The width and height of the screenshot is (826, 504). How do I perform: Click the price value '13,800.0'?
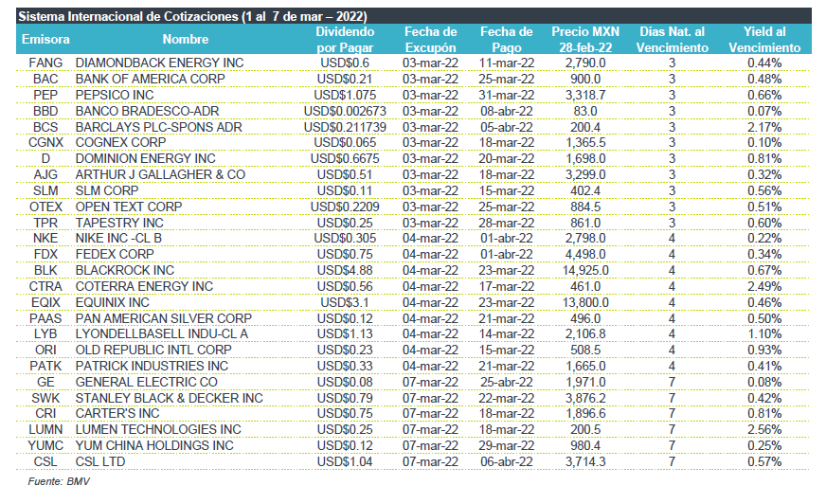585,303
